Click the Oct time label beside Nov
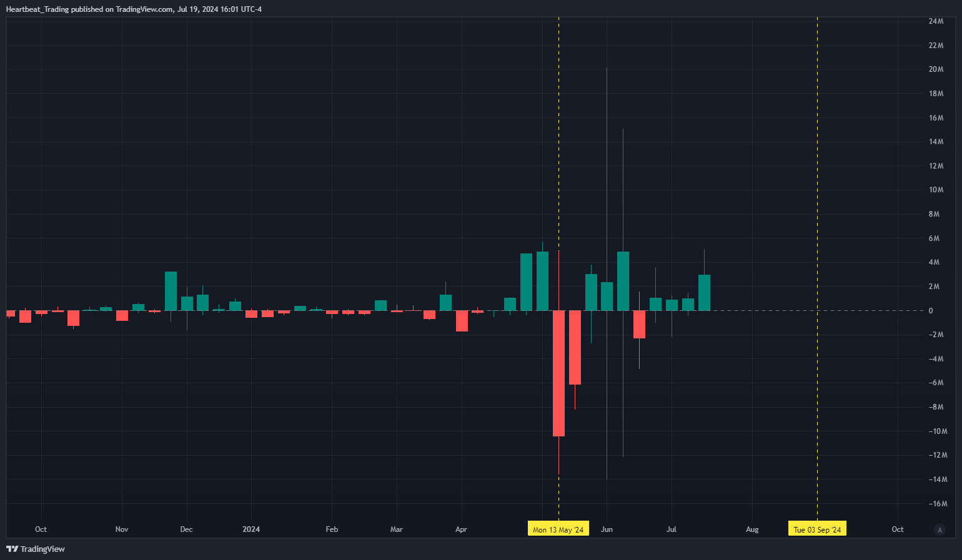 [41, 529]
